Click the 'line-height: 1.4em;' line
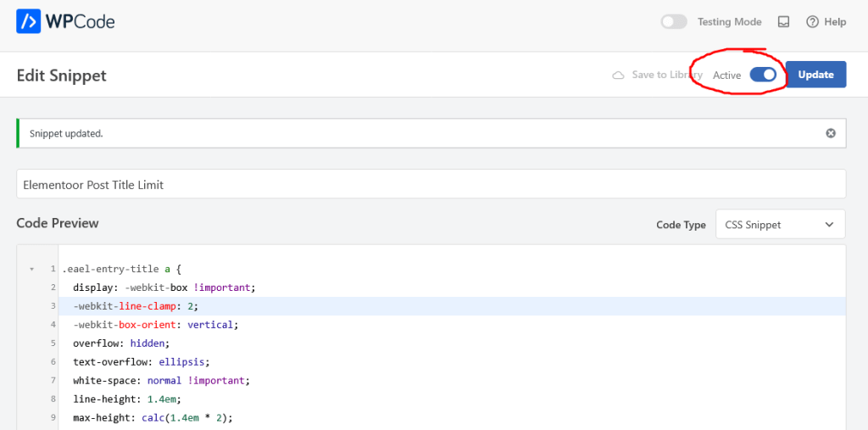Image resolution: width=868 pixels, height=430 pixels. coord(127,399)
